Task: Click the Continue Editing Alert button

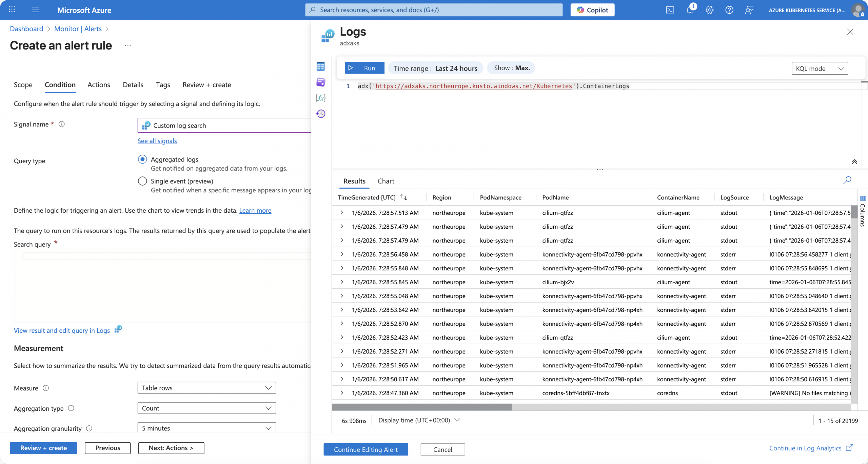Action: click(366, 449)
